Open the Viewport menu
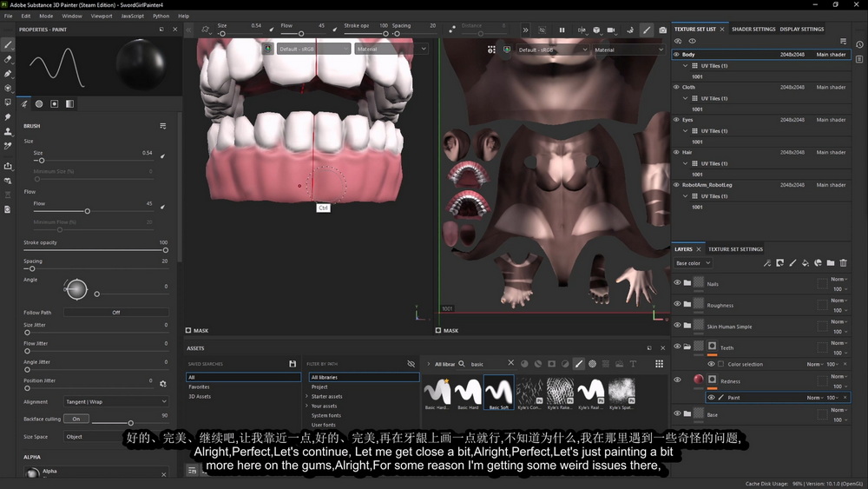Image resolution: width=868 pixels, height=489 pixels. pyautogui.click(x=102, y=16)
